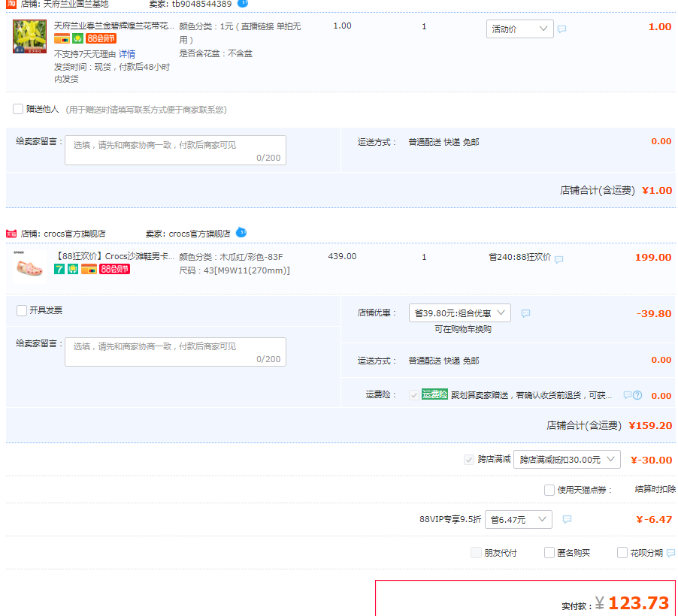678x616 pixels.
Task: Click the ¥-30.00 cross-store discount amount
Action: pyautogui.click(x=652, y=460)
